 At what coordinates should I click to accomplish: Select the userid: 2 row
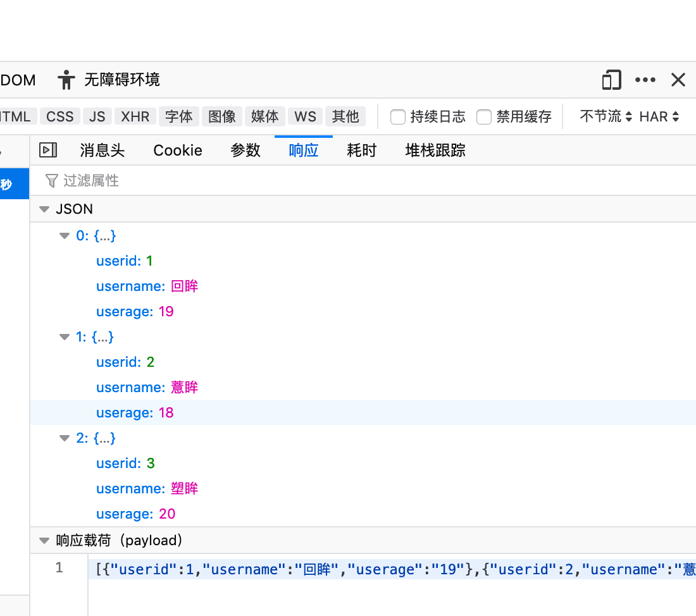[363, 362]
